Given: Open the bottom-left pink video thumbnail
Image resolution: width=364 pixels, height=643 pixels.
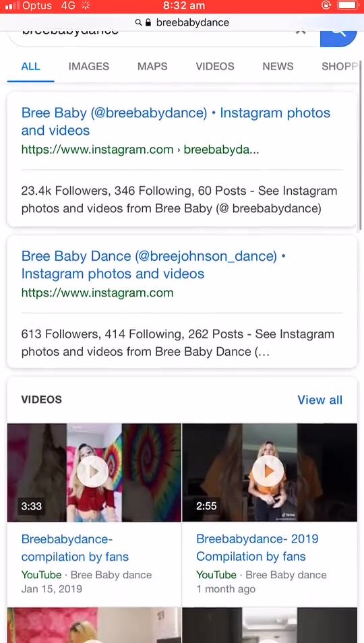Looking at the screenshot, I should click(94, 625).
